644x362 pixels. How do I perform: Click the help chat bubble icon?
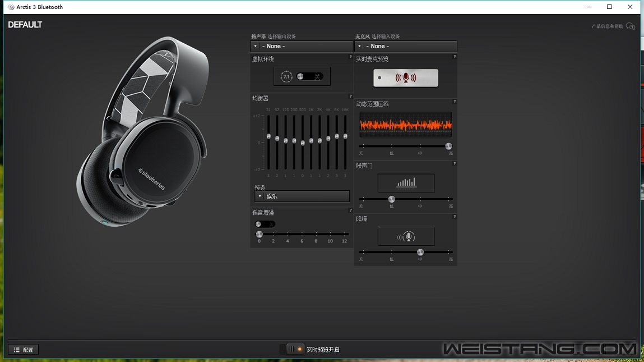pos(631,26)
